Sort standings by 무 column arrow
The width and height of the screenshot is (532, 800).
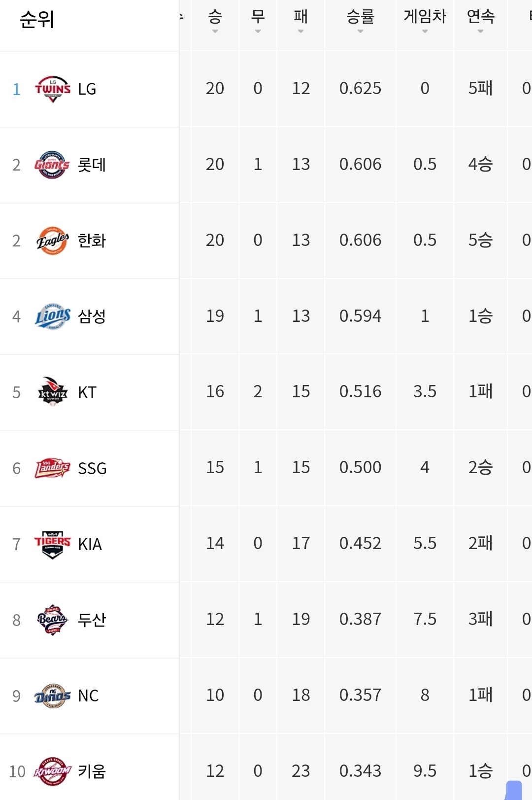[x=258, y=32]
